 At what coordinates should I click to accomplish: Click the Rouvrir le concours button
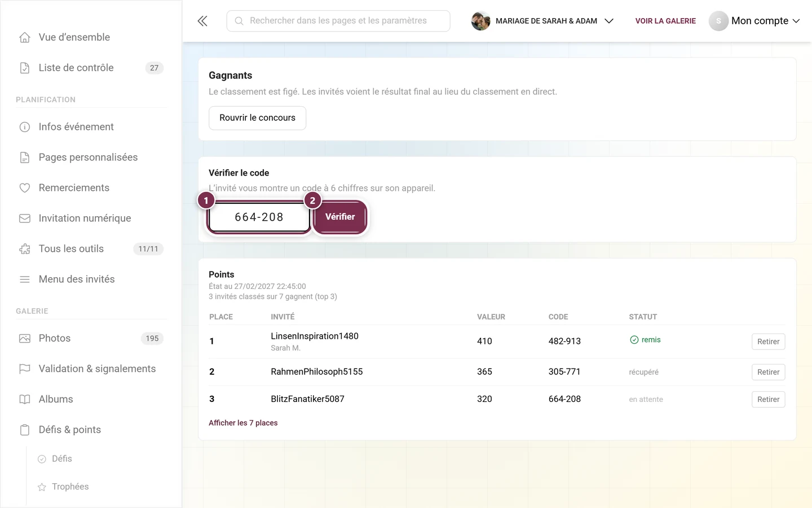tap(257, 118)
